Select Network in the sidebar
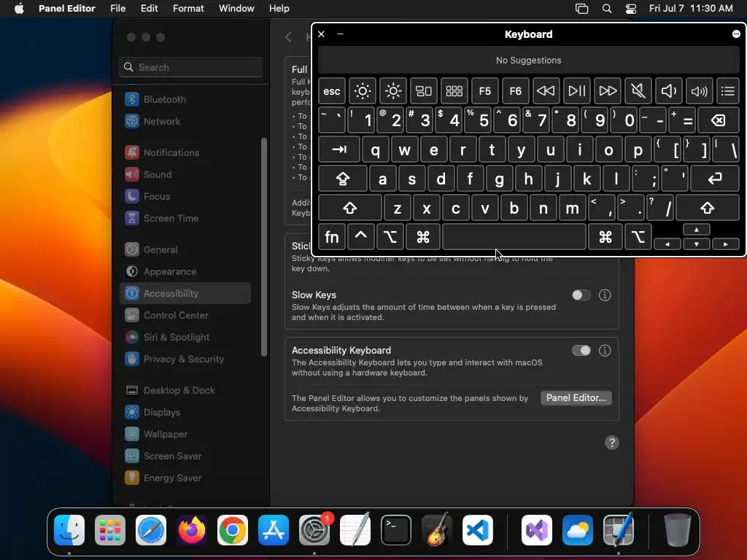Image resolution: width=747 pixels, height=560 pixels. (x=186, y=122)
